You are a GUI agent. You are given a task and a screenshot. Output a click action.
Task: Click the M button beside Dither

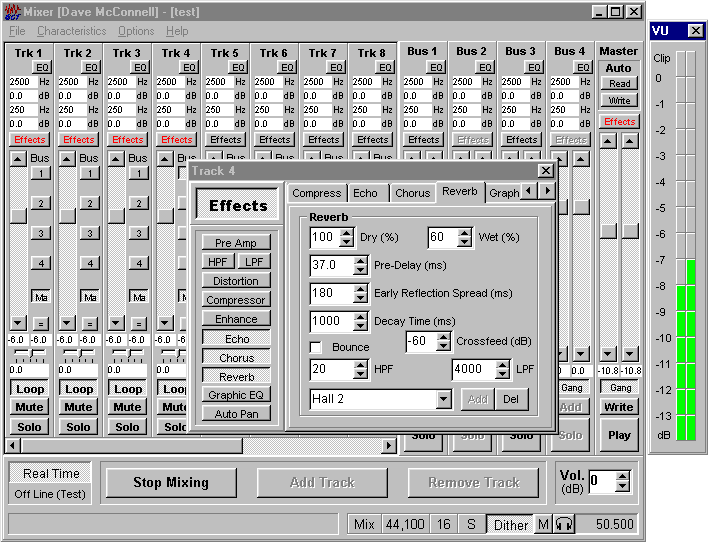tap(543, 524)
